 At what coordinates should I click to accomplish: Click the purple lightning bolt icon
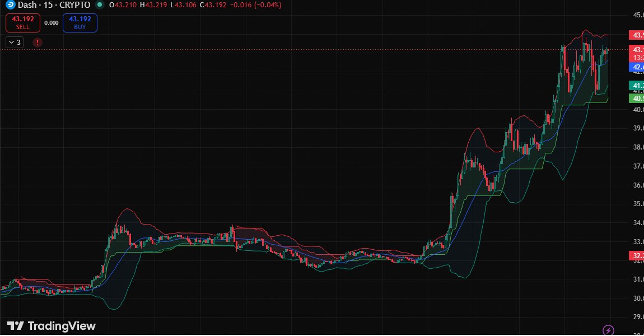coord(609,330)
